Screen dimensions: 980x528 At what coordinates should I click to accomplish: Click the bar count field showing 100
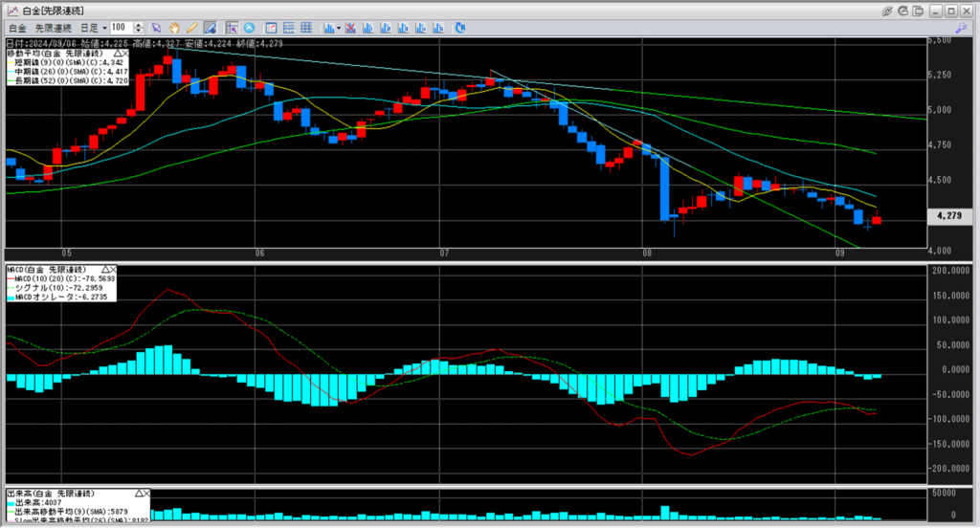point(122,28)
